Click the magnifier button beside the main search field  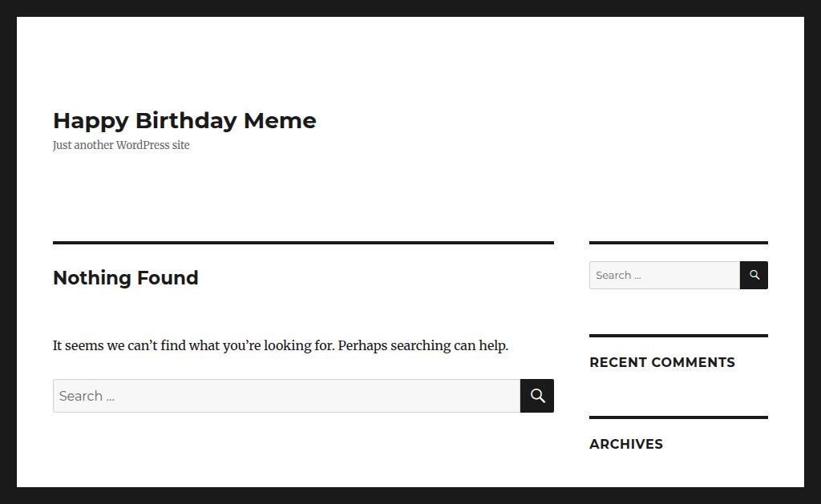537,396
